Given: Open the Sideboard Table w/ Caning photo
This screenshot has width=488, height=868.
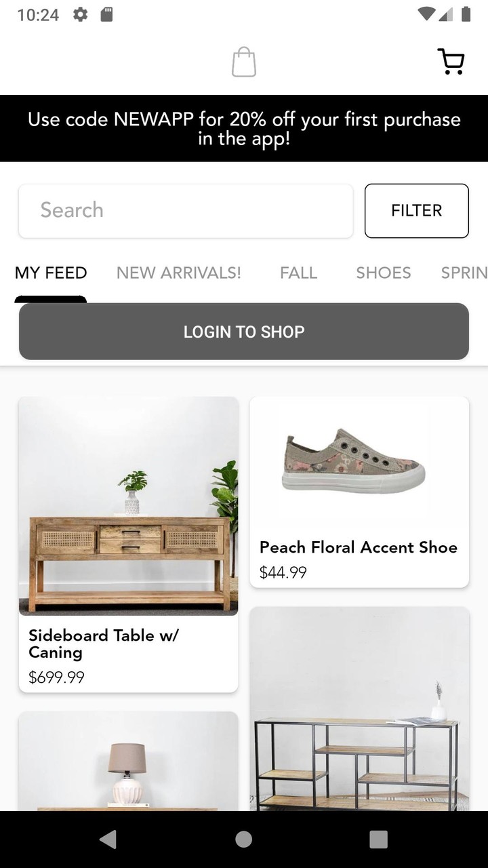Looking at the screenshot, I should point(129,506).
